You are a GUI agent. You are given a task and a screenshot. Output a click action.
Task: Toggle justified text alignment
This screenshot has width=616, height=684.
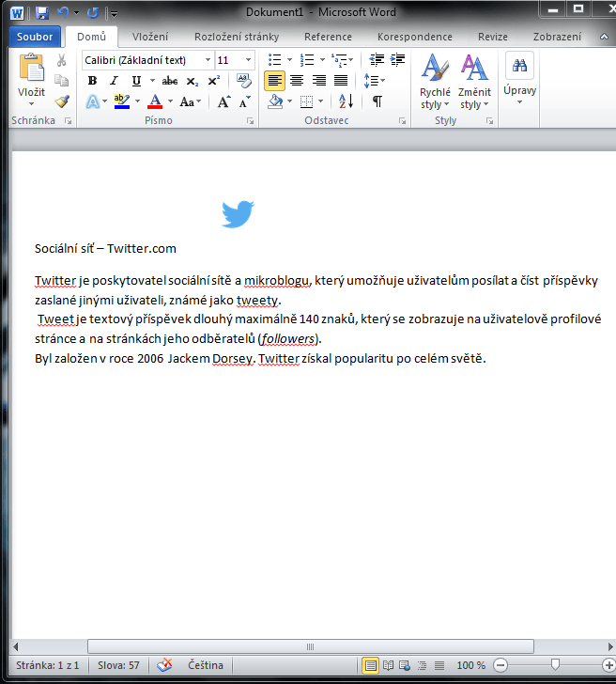point(341,81)
